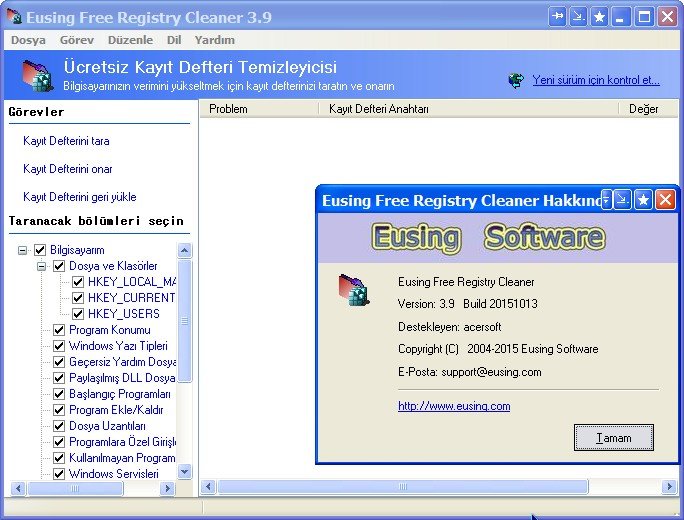The height and width of the screenshot is (520, 684).
Task: Click the app icon in About dialog
Action: coord(354,289)
